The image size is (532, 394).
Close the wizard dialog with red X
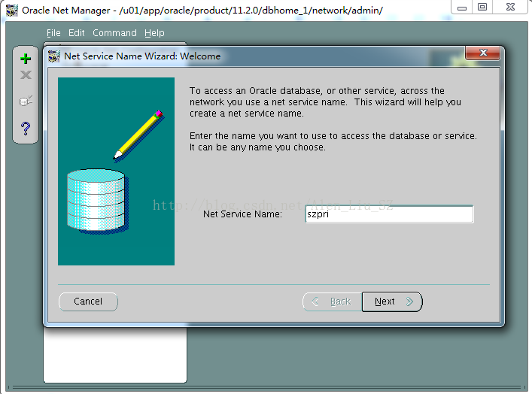click(x=483, y=53)
